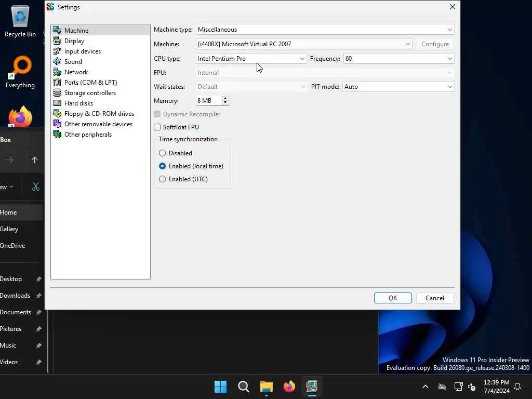Select Floppy & CD-ROM drives icon
The image size is (532, 399).
coord(57,114)
